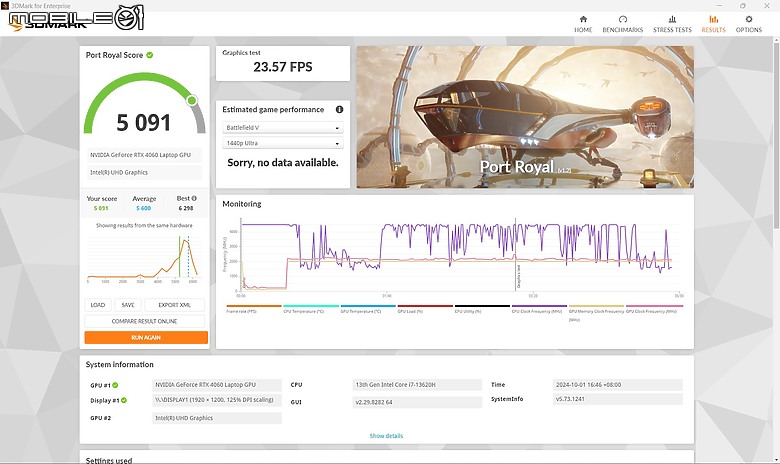Toggle the GPU Memory Clock Frequency legend line
Viewport: 780px width, 464px height.
[596, 306]
